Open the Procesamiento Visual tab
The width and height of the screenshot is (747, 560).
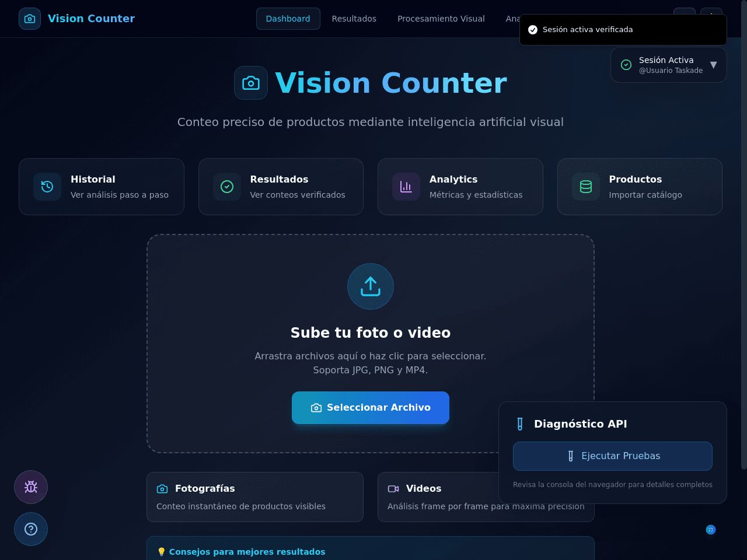click(441, 19)
